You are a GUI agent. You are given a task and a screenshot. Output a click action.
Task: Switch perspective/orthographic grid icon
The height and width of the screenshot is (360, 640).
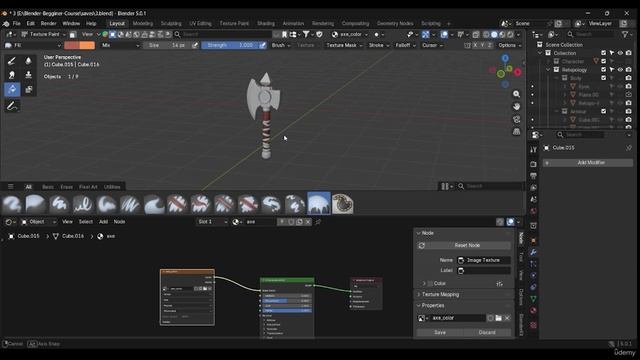click(516, 131)
